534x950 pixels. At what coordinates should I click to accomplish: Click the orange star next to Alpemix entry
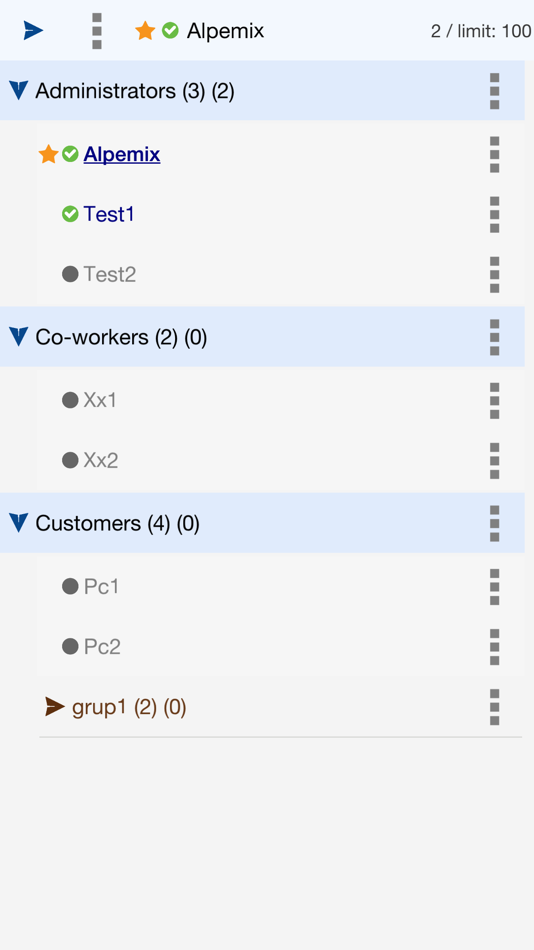[48, 154]
